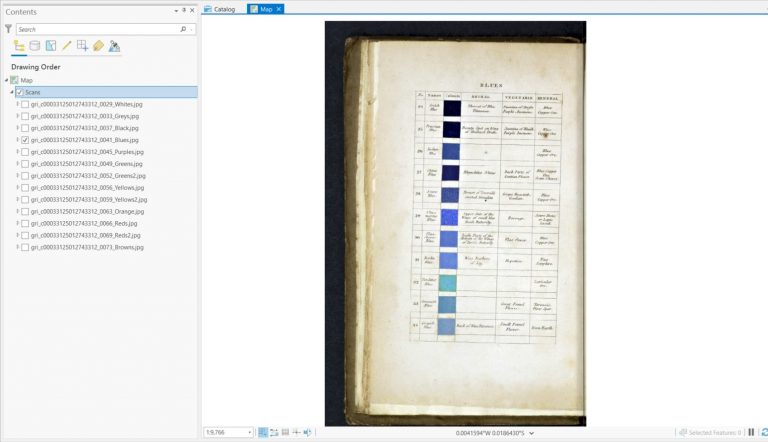Select the 0066_Reds.jpg layer name
The width and height of the screenshot is (768, 442).
[x=84, y=223]
